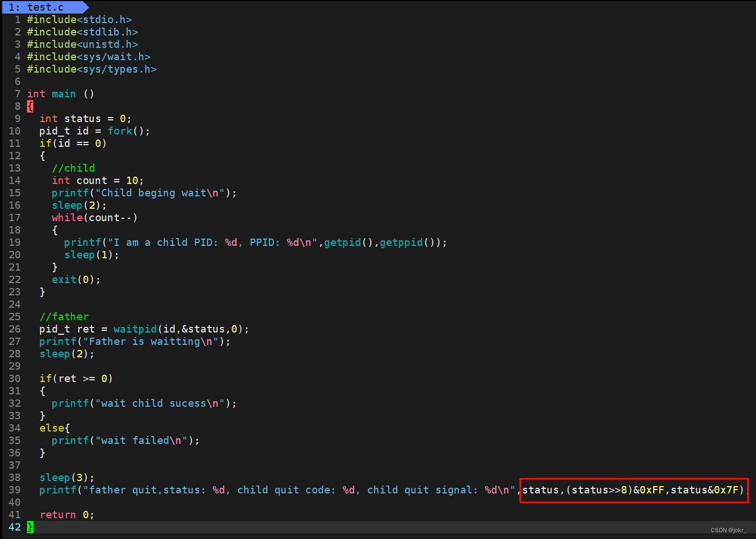Click the getppid() call on line 19

click(x=408, y=242)
